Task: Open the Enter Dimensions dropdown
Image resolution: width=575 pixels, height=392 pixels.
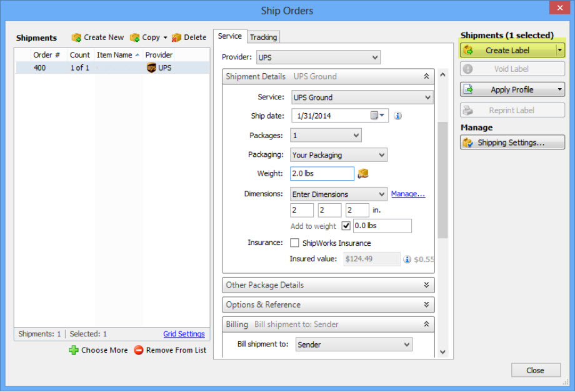Action: pyautogui.click(x=339, y=194)
